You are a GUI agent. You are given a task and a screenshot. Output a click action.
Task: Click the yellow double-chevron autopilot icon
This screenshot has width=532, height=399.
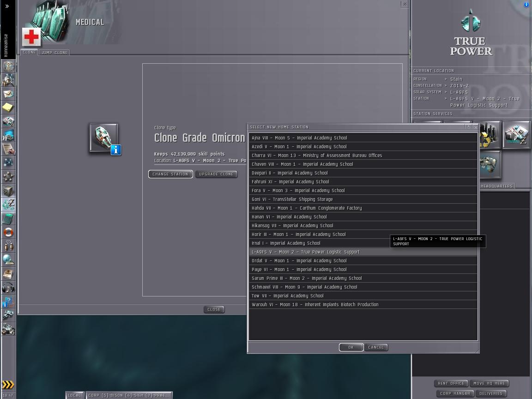click(x=8, y=384)
